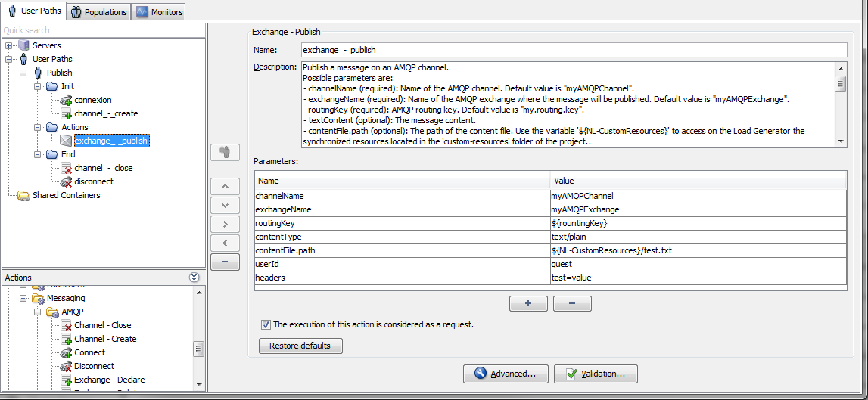Switch to the Populations tab
Image resolution: width=868 pixels, height=400 pixels.
(98, 12)
